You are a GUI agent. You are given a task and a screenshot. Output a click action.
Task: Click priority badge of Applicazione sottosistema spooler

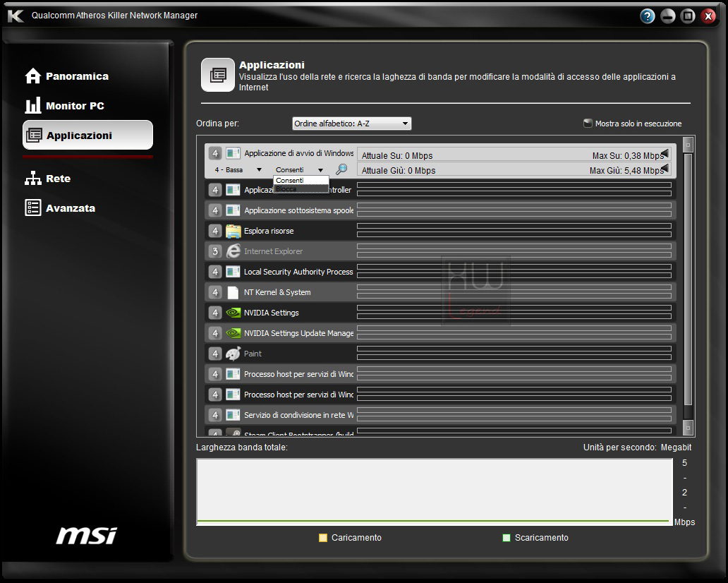coord(215,210)
